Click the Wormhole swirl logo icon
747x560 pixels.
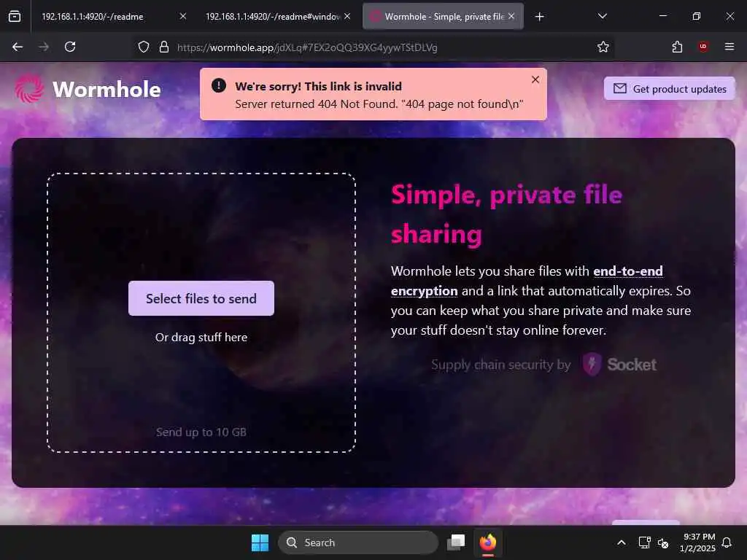(29, 88)
